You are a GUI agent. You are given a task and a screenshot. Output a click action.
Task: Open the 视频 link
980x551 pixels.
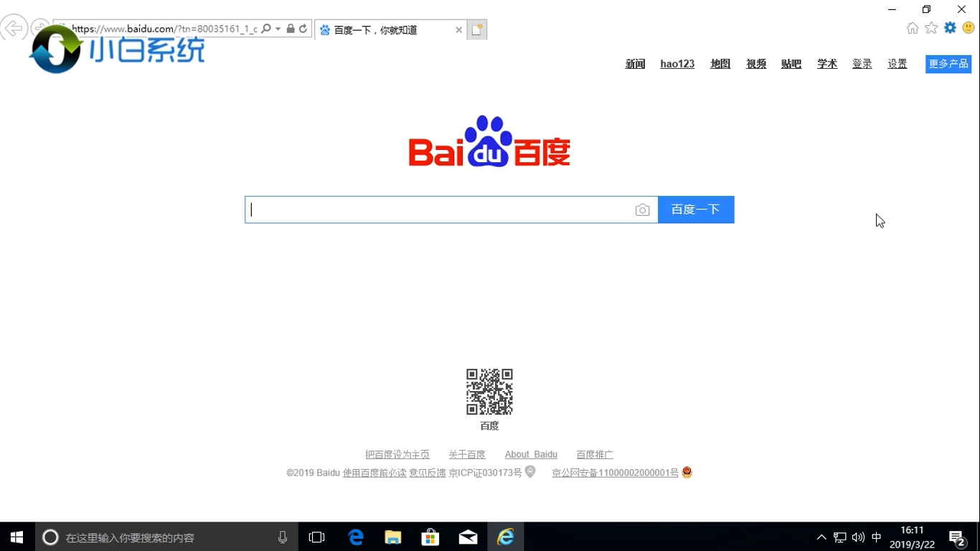click(756, 64)
